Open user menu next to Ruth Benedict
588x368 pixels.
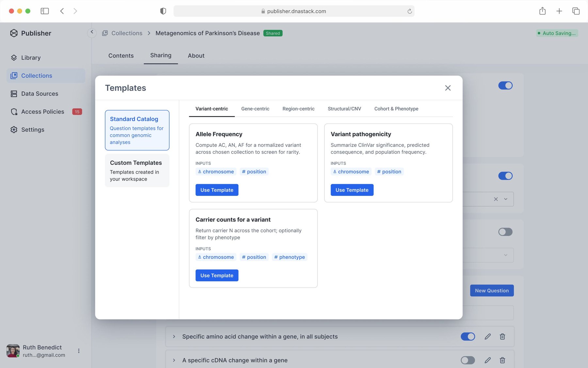[x=79, y=351]
